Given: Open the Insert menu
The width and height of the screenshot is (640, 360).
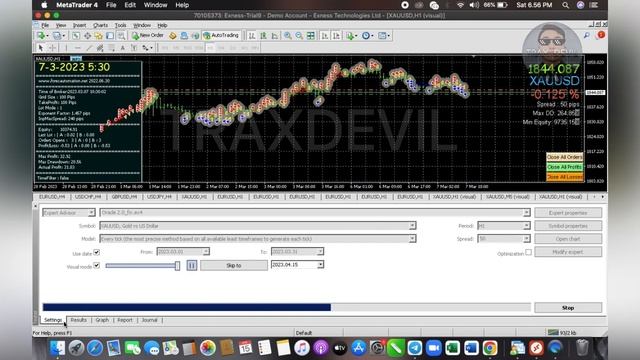Looking at the screenshot, I should pos(79,25).
